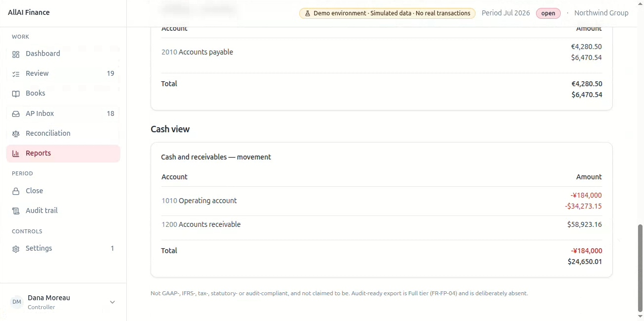Click the Review checklist icon
Screen dimensions: 644x321
click(16, 74)
